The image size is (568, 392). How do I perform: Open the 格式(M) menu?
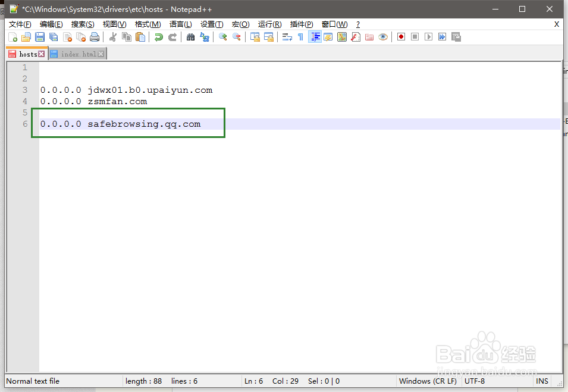[148, 24]
